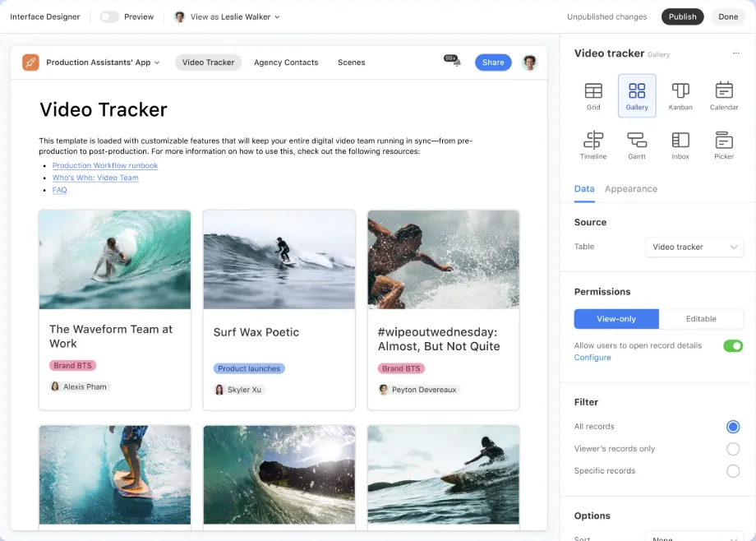Open notifications bell with 99+ badge

coord(453,61)
